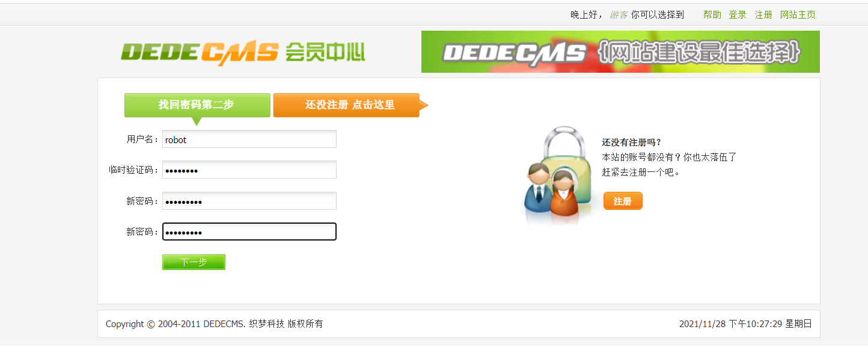Screen dimensions: 868x362
Task: Click the Copyright DEDECMS 织梦科技 footer text
Action: click(x=215, y=324)
